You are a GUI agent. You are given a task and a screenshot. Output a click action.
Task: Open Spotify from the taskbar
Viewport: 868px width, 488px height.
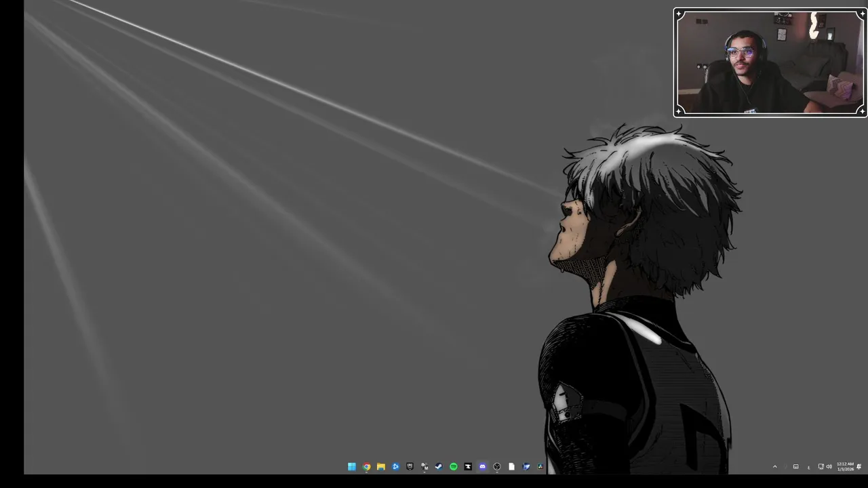454,466
